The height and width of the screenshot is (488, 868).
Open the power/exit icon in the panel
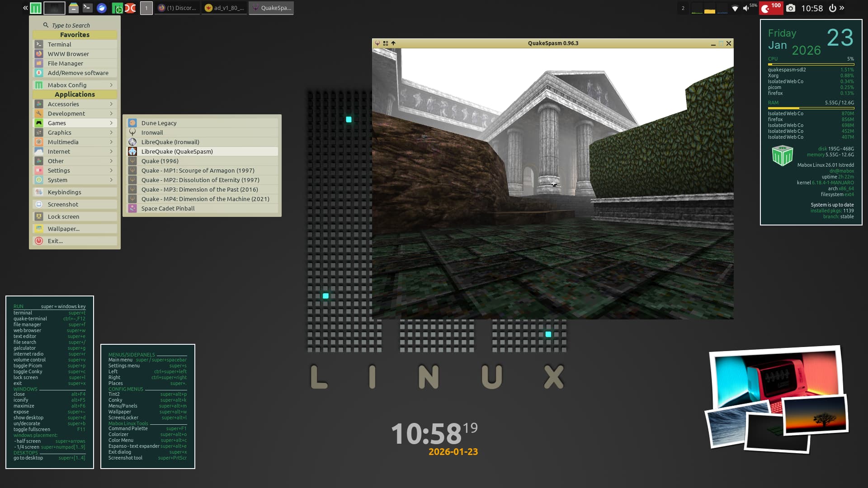click(x=832, y=8)
